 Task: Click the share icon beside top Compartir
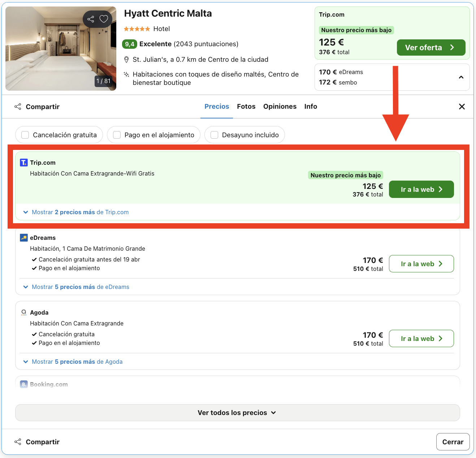point(18,107)
